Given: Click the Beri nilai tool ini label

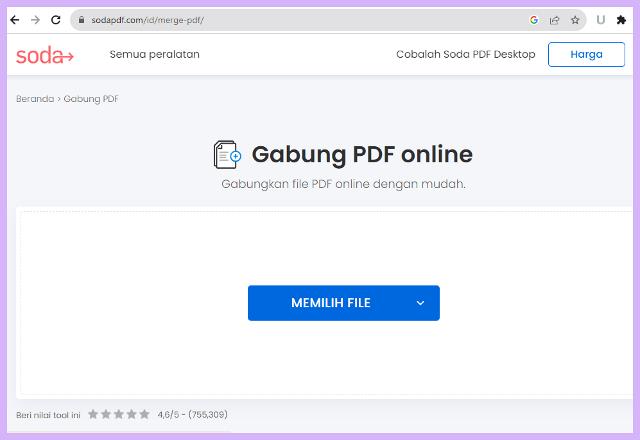Looking at the screenshot, I should 48,415.
